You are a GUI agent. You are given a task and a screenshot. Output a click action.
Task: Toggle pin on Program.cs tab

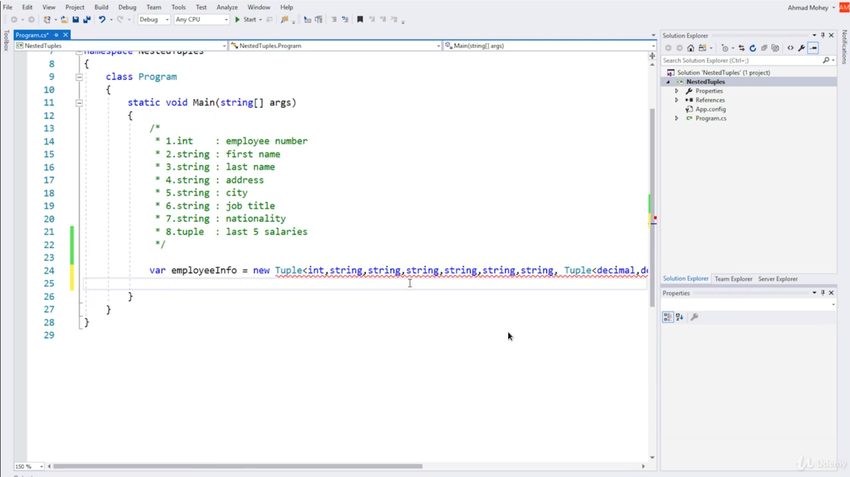pyautogui.click(x=56, y=35)
